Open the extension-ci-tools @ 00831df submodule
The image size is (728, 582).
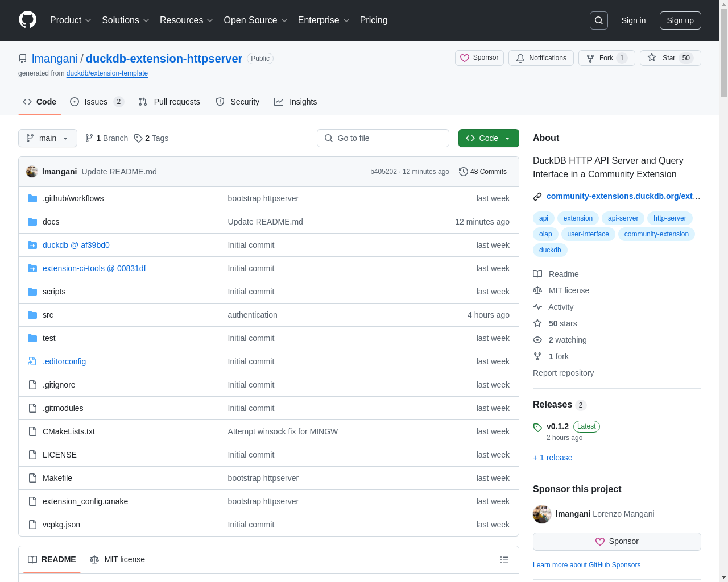pos(94,268)
